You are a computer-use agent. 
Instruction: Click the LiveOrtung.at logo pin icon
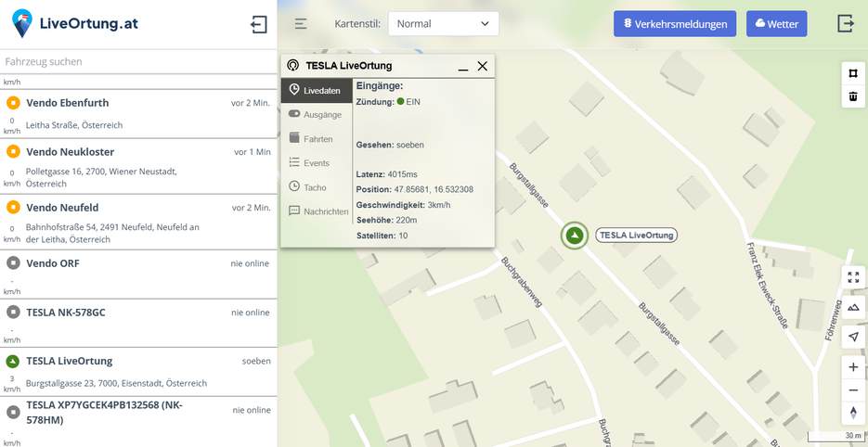[22, 23]
